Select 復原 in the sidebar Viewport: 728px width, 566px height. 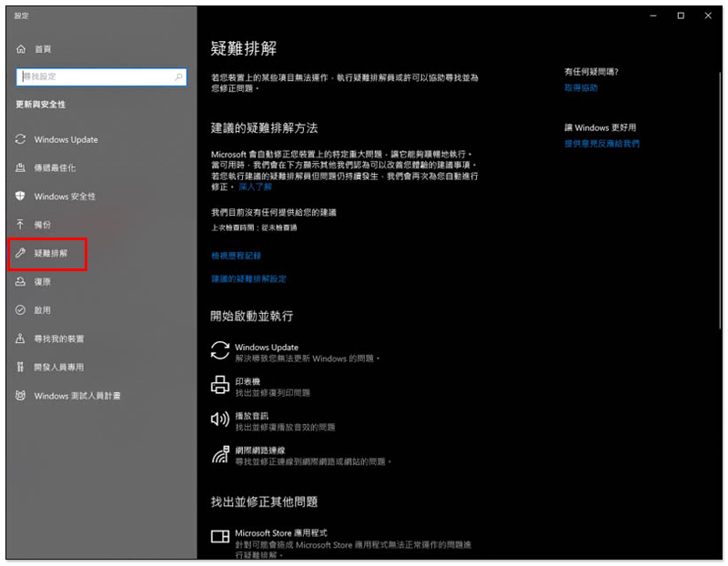(x=42, y=282)
